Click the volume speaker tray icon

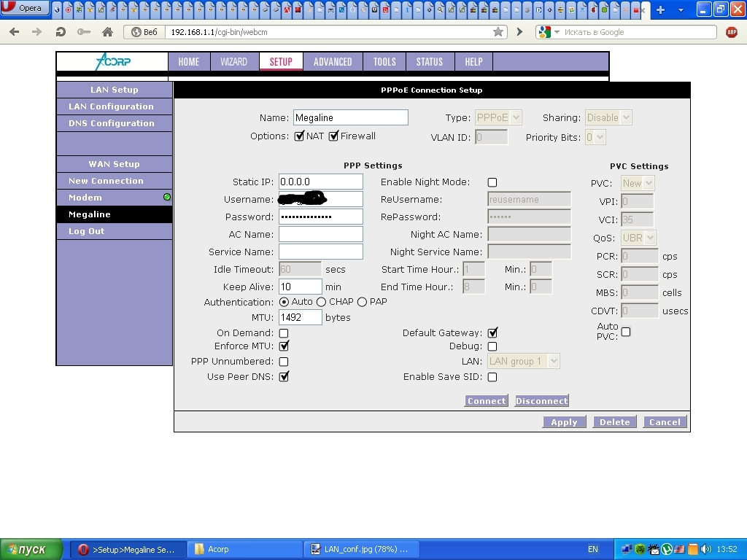705,549
